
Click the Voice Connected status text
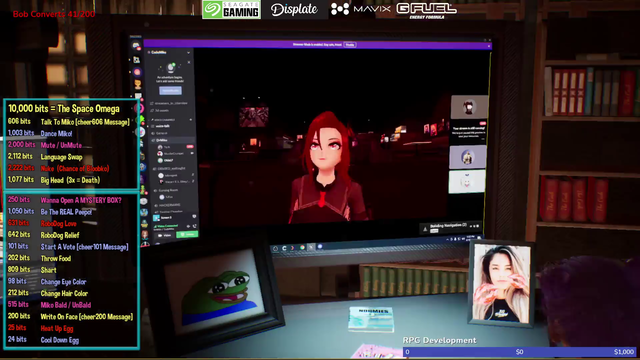click(166, 226)
